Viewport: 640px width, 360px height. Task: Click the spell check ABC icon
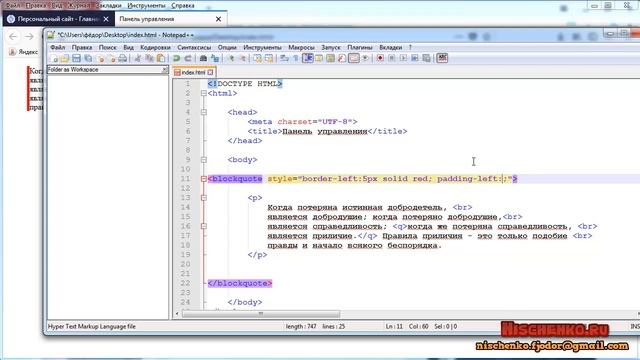click(x=442, y=58)
